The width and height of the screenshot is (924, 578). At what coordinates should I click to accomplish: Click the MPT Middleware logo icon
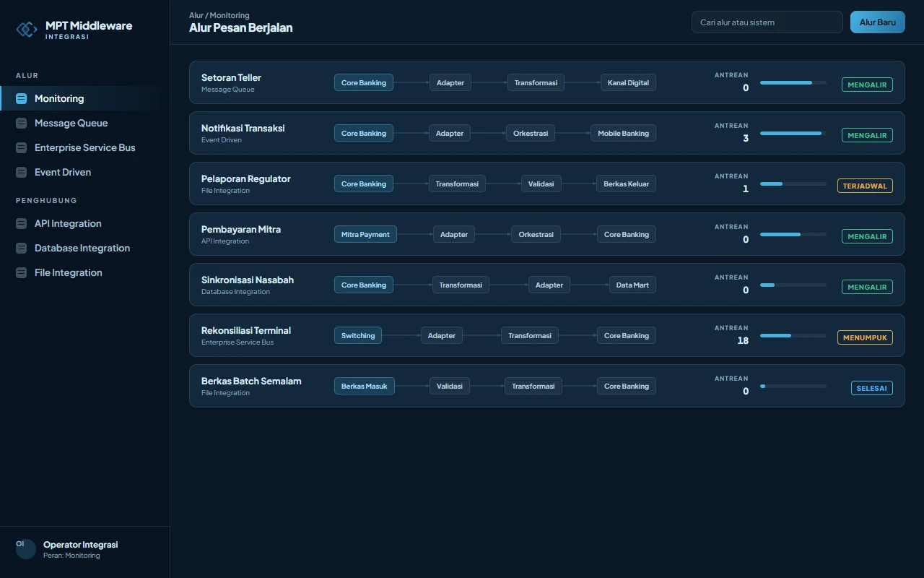pyautogui.click(x=27, y=29)
